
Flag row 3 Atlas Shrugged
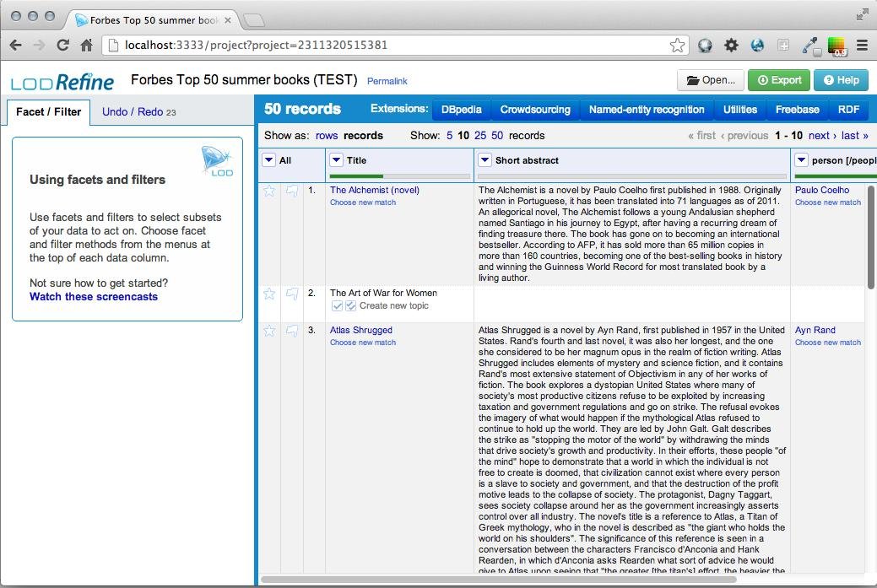[291, 331]
